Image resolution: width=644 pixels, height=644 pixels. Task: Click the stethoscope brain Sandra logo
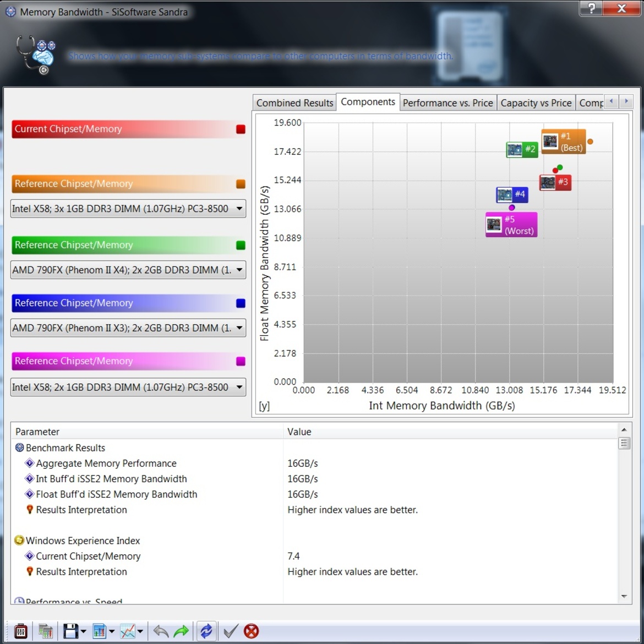(x=36, y=55)
